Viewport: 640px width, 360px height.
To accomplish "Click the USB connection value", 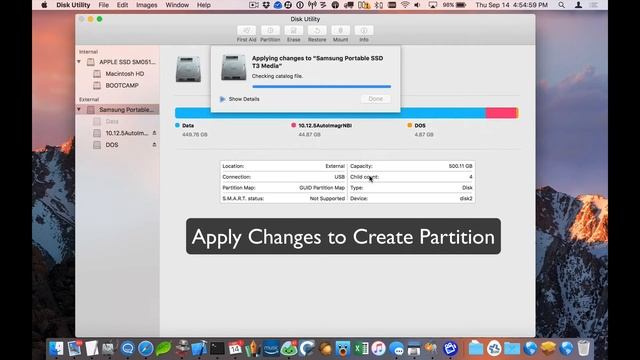I will point(340,177).
